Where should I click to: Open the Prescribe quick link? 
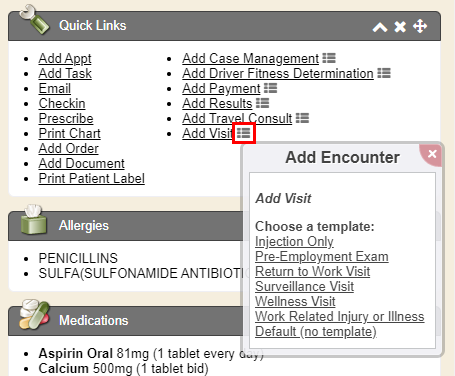click(x=66, y=118)
